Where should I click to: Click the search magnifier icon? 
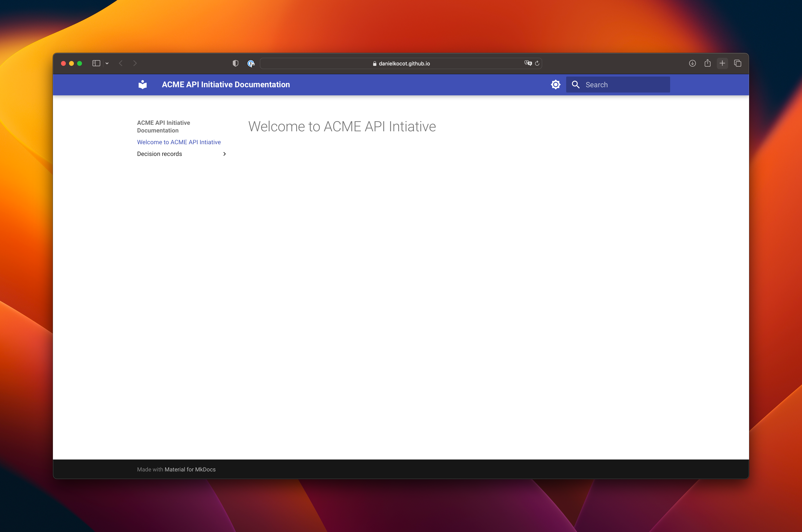(x=575, y=84)
